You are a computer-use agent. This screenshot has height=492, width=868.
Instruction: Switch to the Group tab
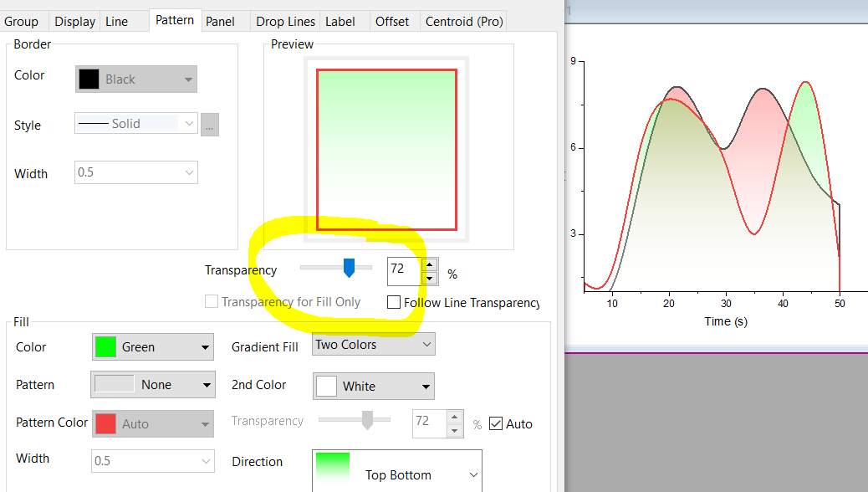point(22,22)
